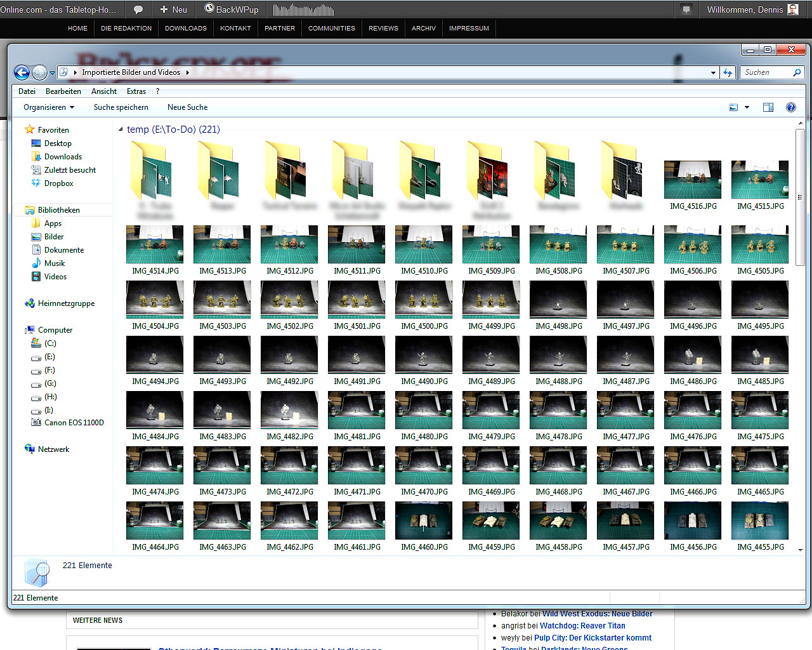Open the Musik library

[55, 263]
